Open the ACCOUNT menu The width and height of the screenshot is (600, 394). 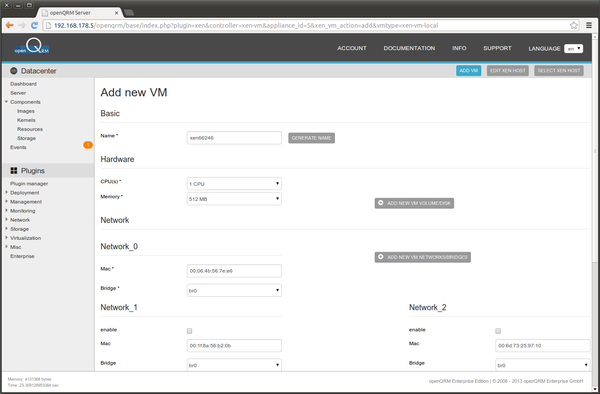point(352,48)
